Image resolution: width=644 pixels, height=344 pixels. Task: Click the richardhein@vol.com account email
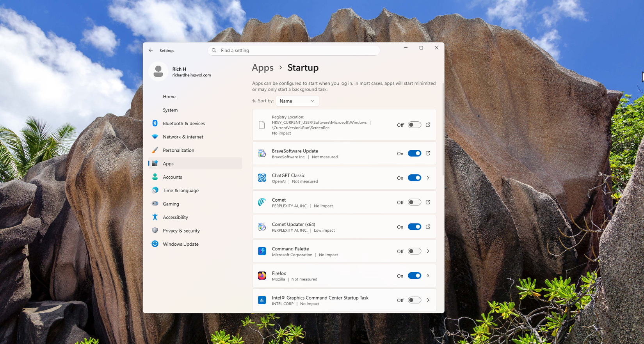pos(192,75)
